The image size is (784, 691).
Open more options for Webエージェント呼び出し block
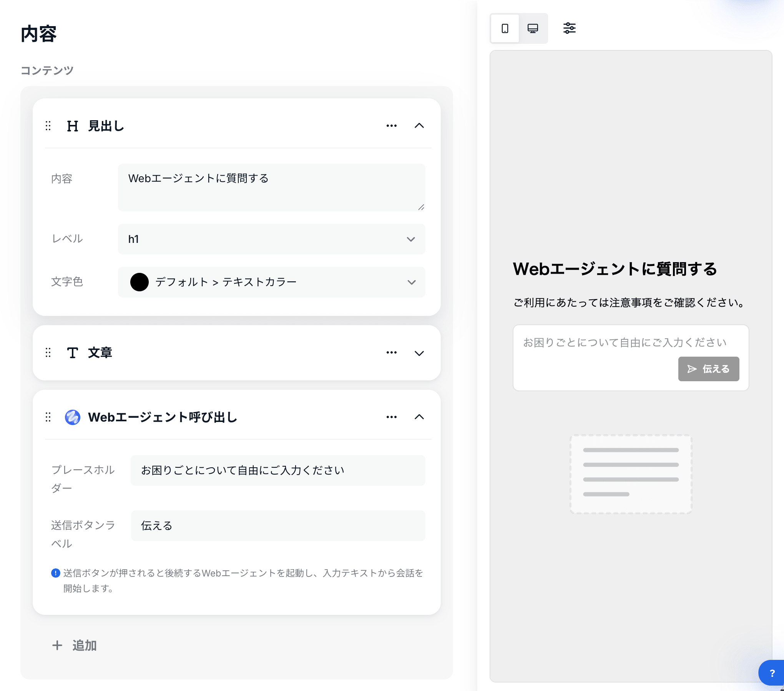(391, 417)
